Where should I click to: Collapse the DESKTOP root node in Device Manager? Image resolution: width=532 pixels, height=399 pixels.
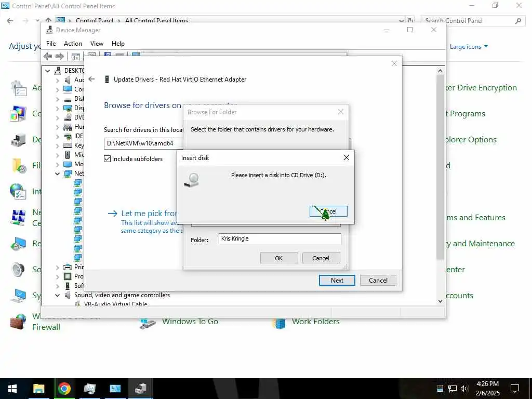coord(48,71)
